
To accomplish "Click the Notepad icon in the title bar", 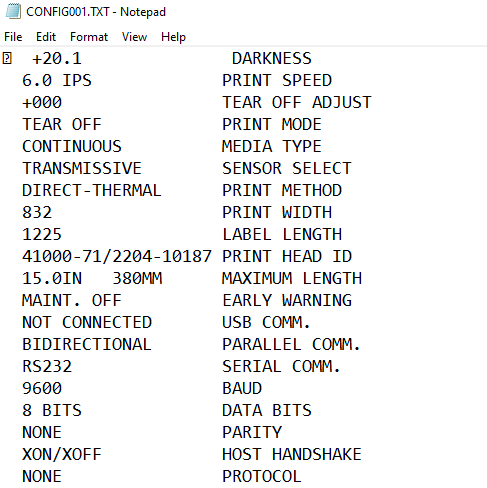I will click(13, 11).
